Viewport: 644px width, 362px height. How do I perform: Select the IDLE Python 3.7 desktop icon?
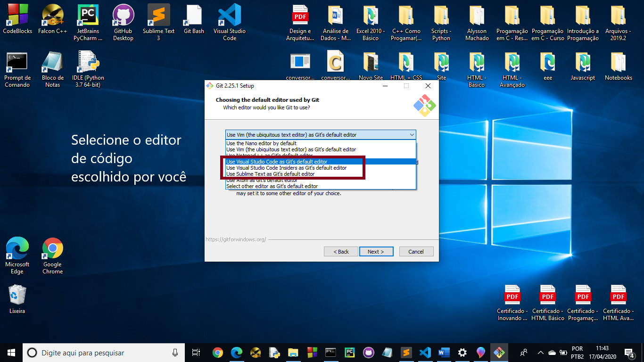88,69
